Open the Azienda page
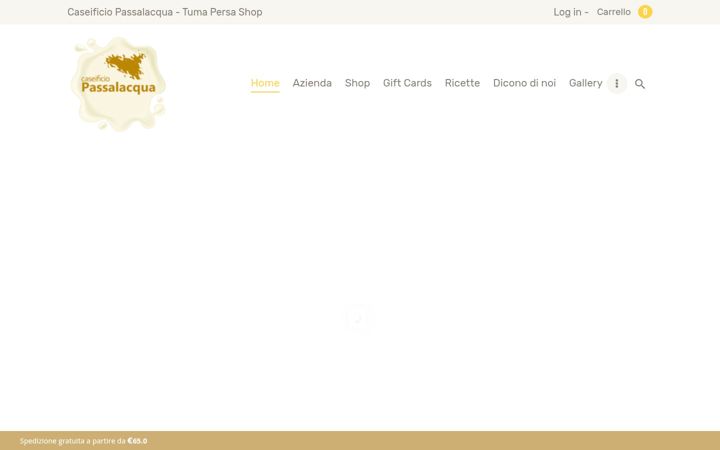 [312, 83]
